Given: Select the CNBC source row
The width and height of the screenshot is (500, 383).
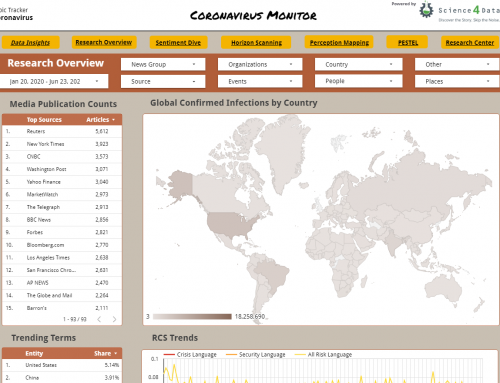Looking at the screenshot, I should pos(62,157).
